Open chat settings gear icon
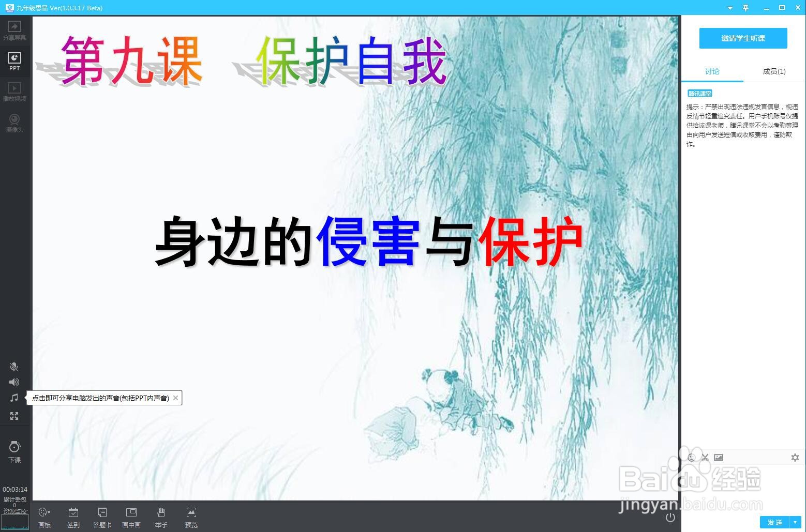The width and height of the screenshot is (806, 532). [x=795, y=457]
